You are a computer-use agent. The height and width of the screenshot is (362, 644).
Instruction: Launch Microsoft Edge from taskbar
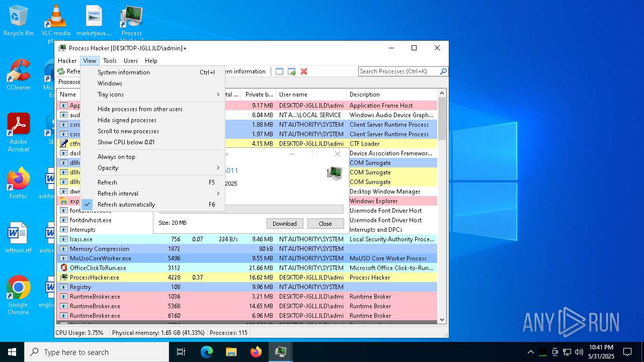(x=207, y=352)
